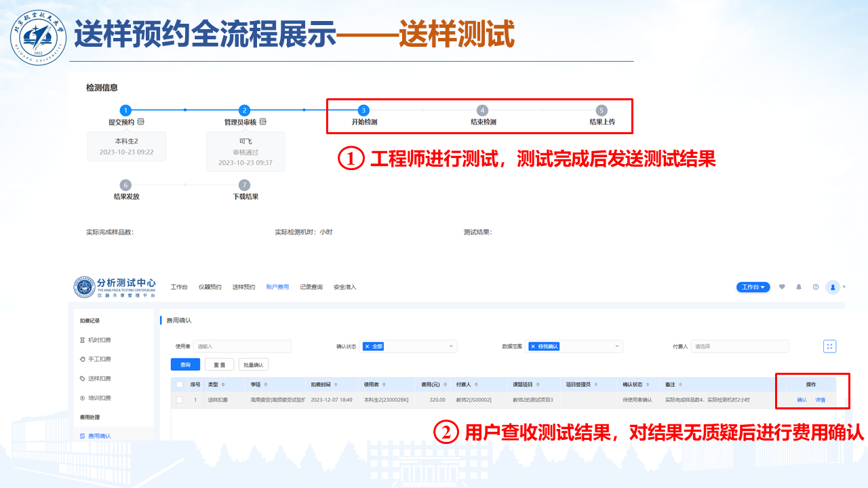The width and height of the screenshot is (868, 488).
Task: Click the blue 查询 button
Action: (x=185, y=365)
